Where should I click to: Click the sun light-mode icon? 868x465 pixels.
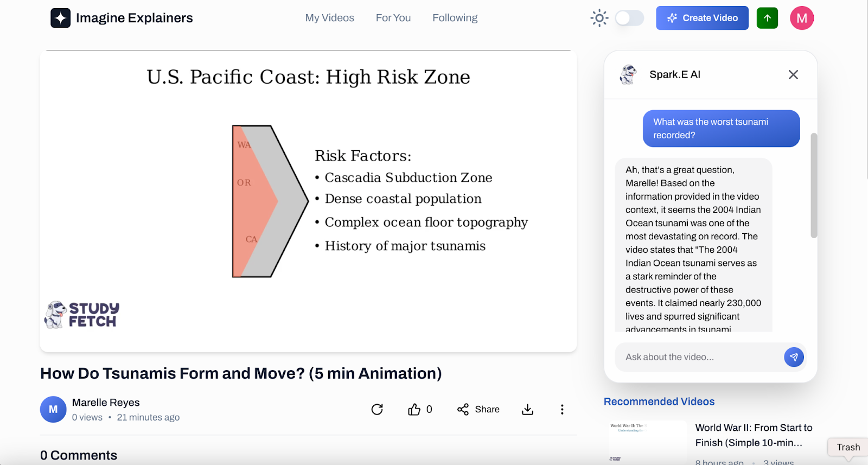coord(599,18)
